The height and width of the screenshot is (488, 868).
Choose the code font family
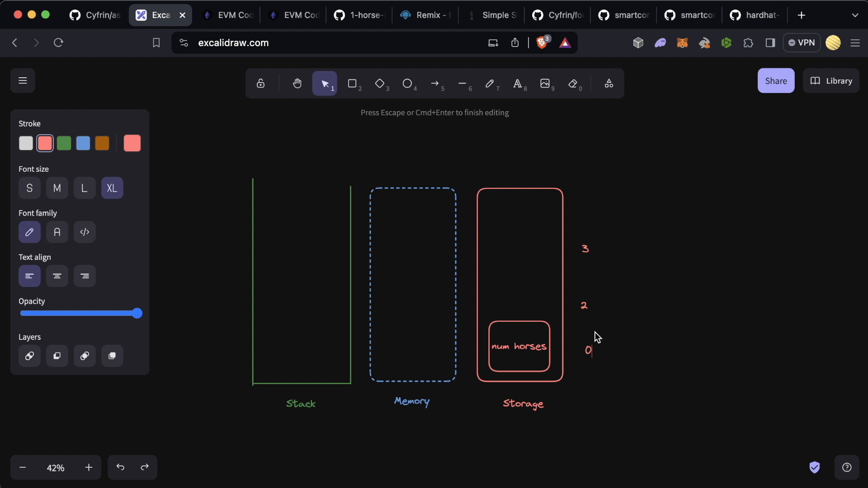pos(85,232)
